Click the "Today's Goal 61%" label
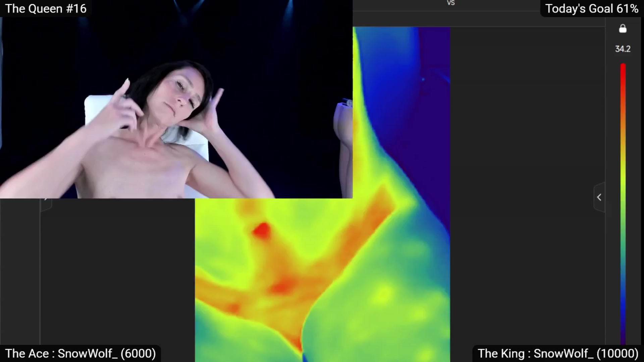The width and height of the screenshot is (644, 362). click(x=592, y=9)
